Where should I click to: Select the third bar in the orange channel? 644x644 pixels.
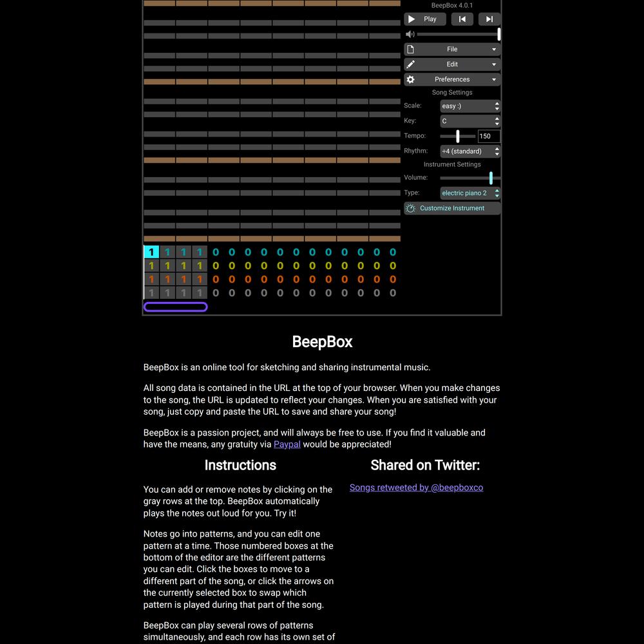pos(184,279)
